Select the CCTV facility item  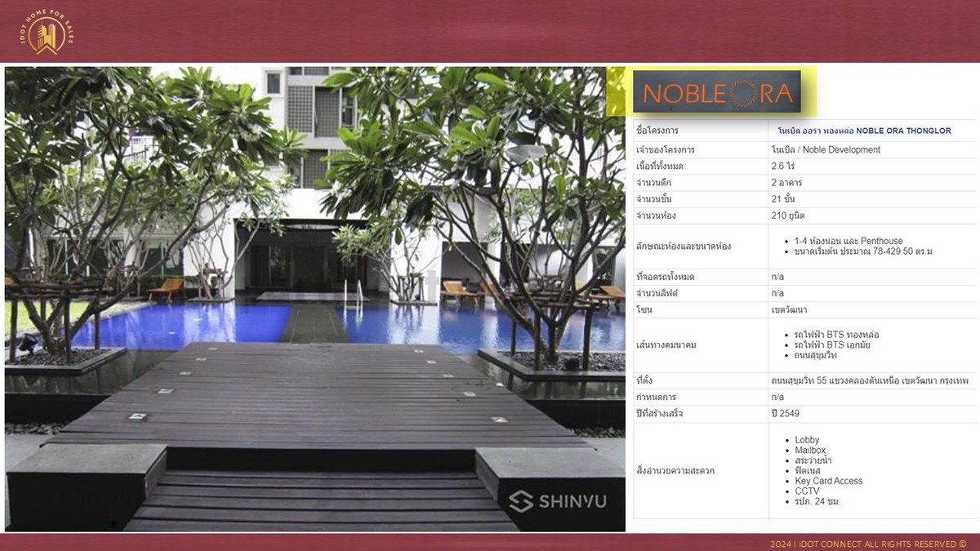coord(807,491)
